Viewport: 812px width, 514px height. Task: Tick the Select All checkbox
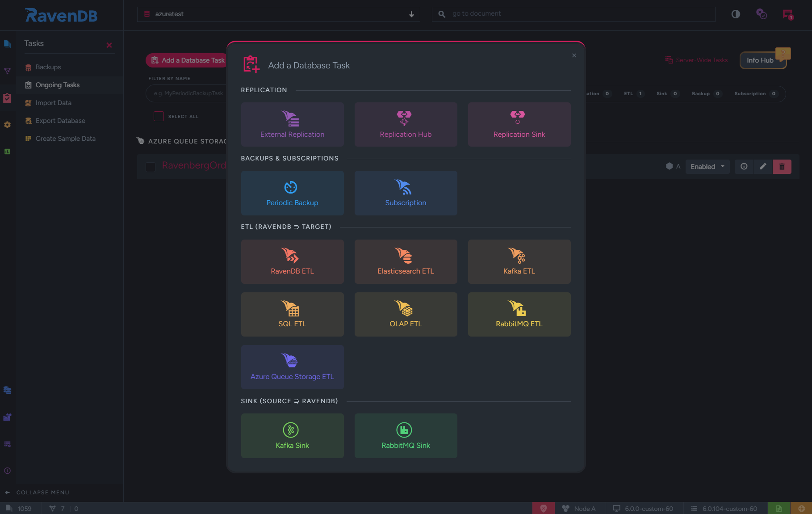pyautogui.click(x=159, y=116)
